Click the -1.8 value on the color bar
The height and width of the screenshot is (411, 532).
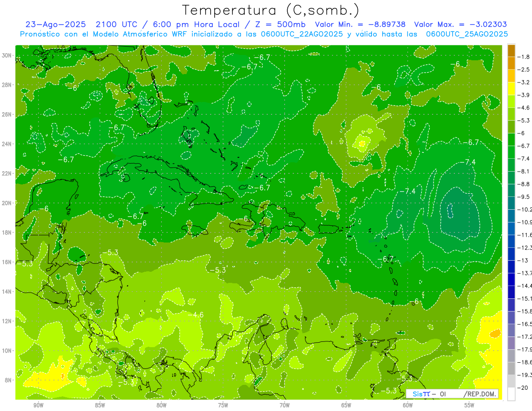point(524,57)
